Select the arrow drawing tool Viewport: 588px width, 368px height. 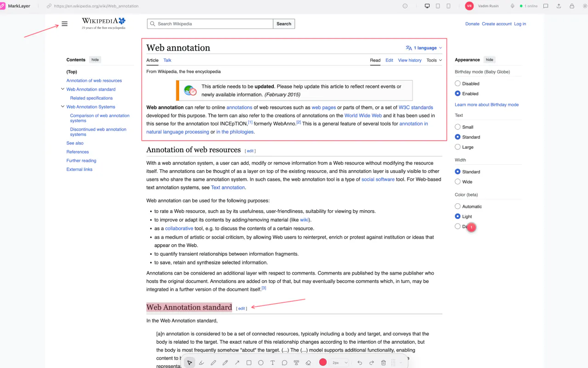pyautogui.click(x=237, y=362)
